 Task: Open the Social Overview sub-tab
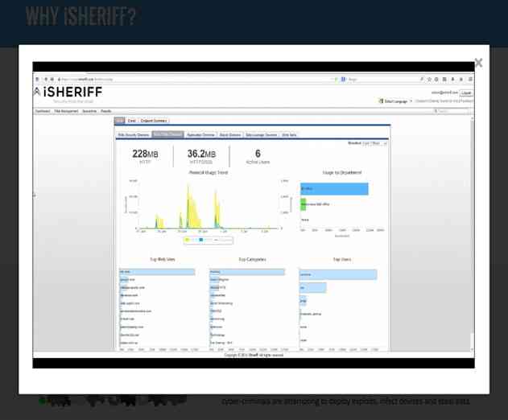[230, 134]
